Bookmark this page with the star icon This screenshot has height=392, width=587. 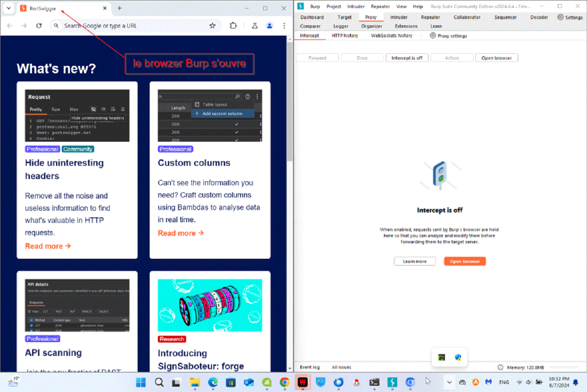tap(212, 26)
